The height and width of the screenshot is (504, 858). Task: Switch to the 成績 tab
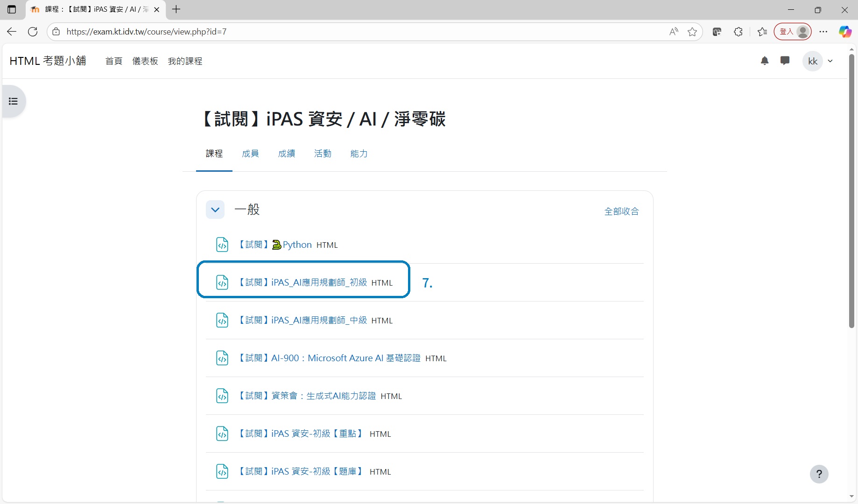click(286, 154)
